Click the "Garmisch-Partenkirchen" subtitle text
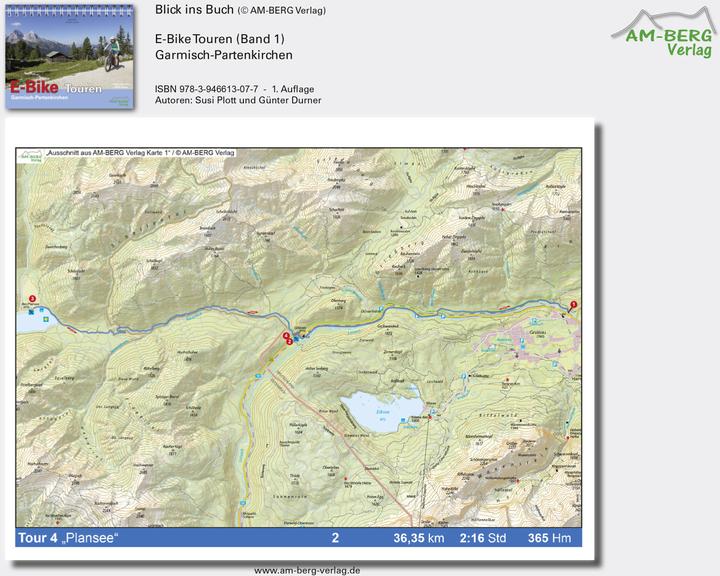 tap(224, 55)
